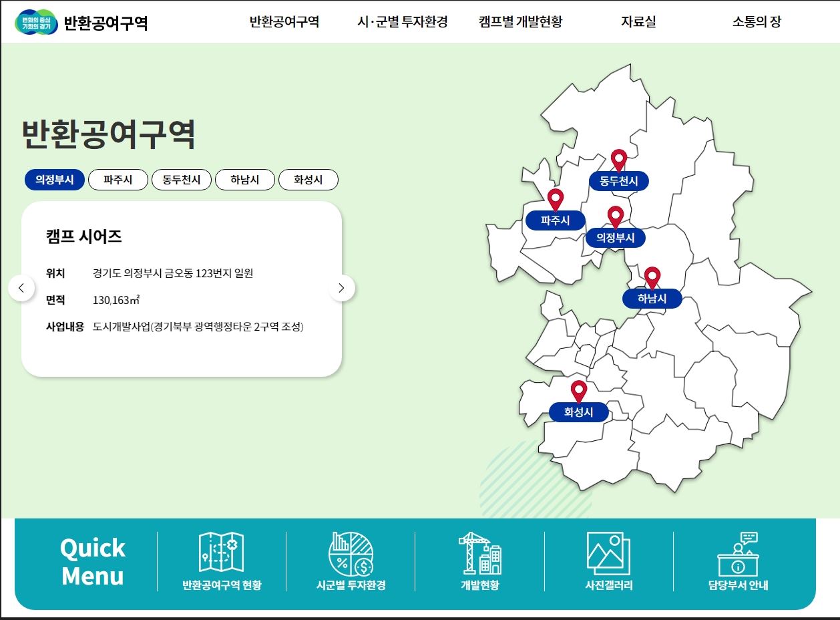Click the red pin above 화성시

point(579,392)
